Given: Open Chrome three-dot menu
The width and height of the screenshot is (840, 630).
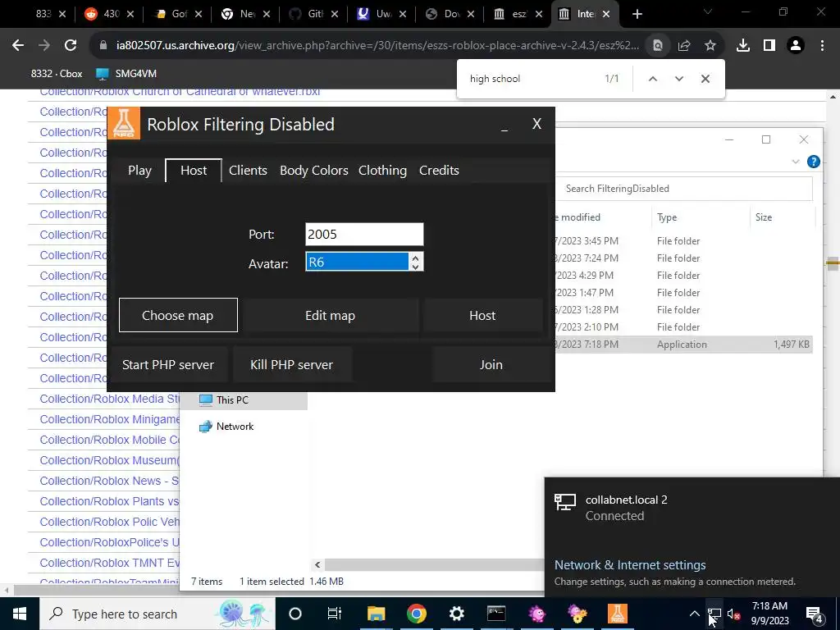Looking at the screenshot, I should click(822, 46).
